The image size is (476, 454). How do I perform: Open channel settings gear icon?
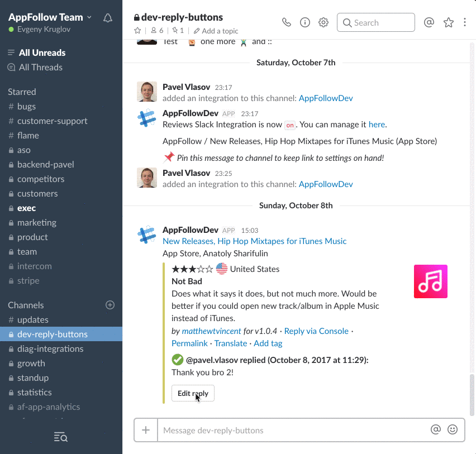click(x=323, y=22)
